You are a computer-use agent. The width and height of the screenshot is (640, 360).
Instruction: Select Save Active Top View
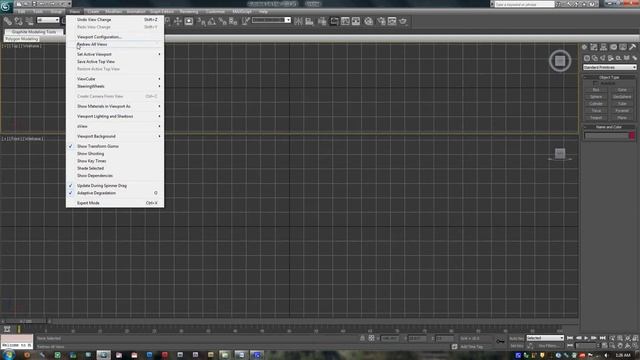115,62
